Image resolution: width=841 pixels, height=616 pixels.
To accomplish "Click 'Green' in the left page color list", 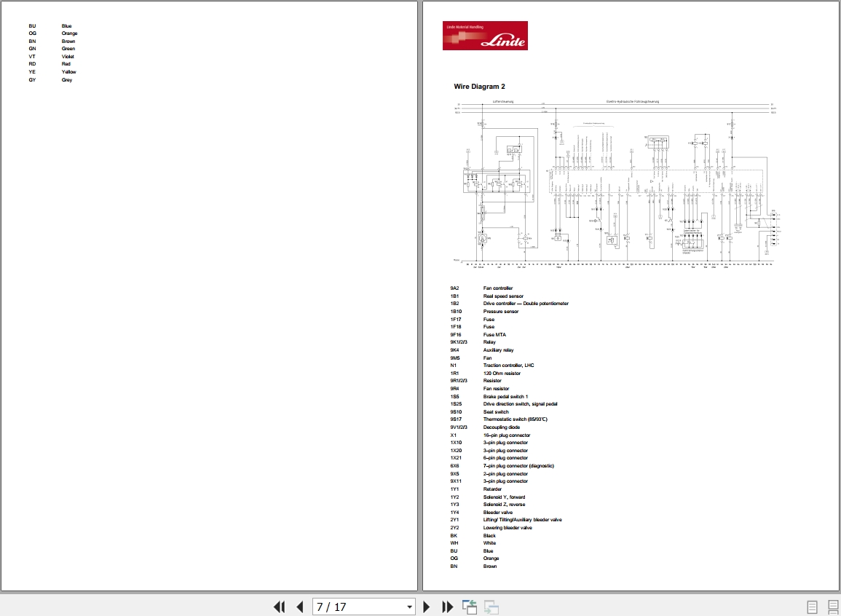I will tap(68, 49).
